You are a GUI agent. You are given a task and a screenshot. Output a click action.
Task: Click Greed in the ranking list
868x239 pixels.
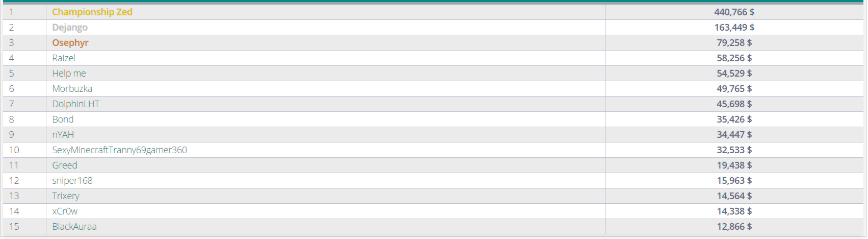click(65, 165)
